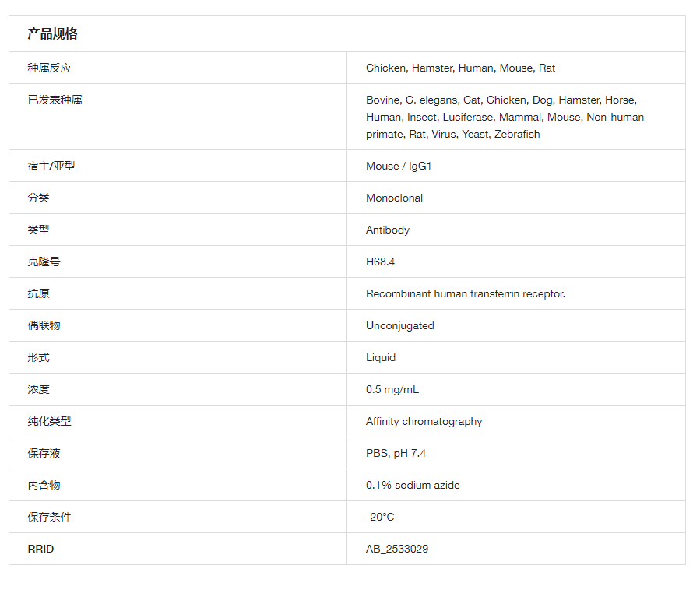Select the 种属反应 row label
The height and width of the screenshot is (590, 700).
point(49,68)
